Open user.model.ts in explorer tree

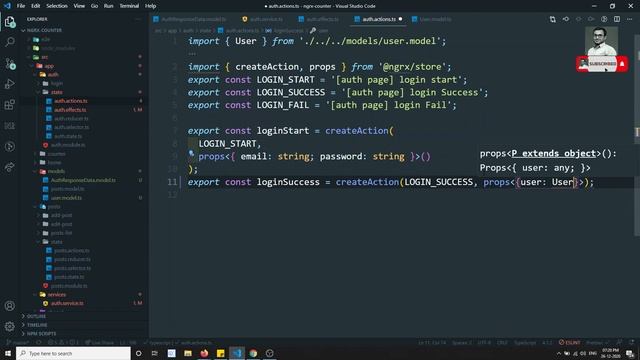click(66, 198)
